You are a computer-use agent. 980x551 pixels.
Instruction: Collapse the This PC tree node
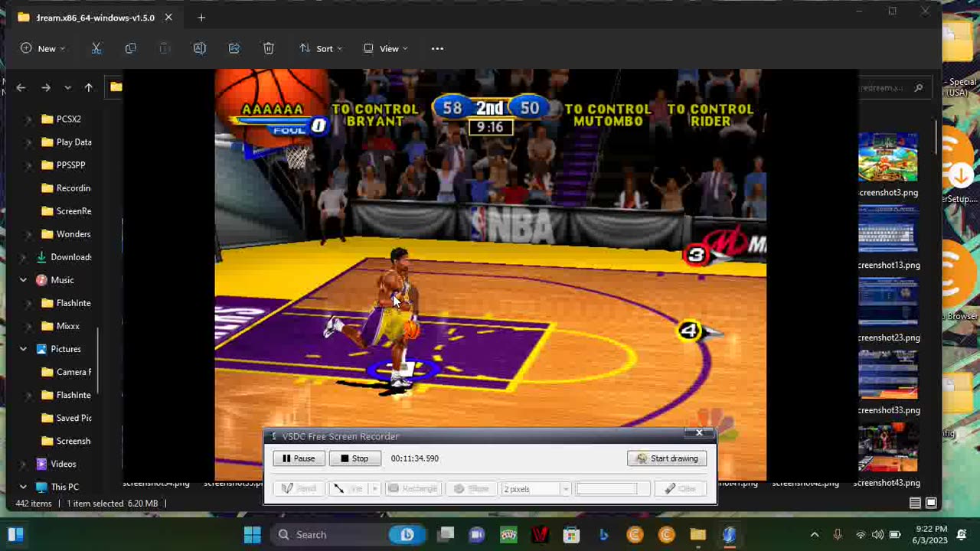click(23, 487)
